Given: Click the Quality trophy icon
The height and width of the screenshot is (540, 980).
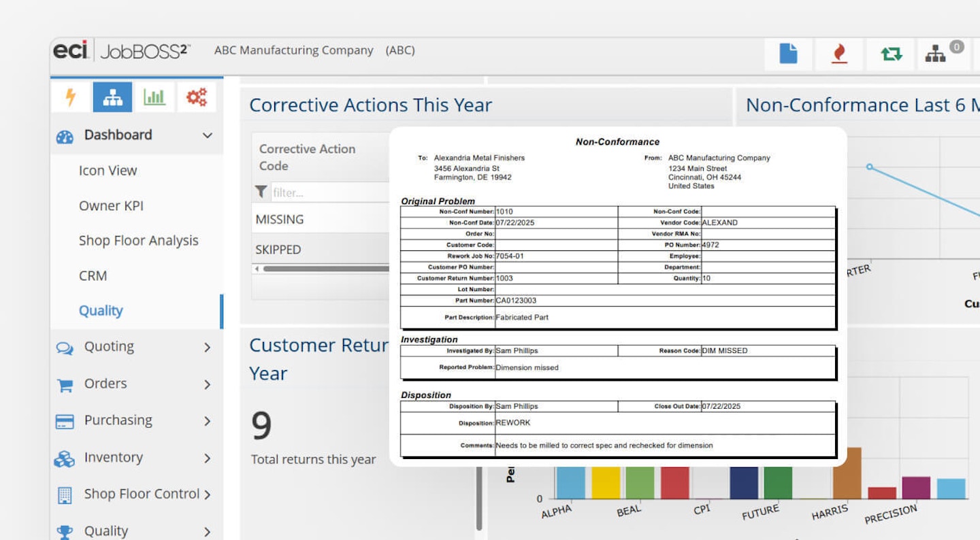Looking at the screenshot, I should pyautogui.click(x=65, y=532).
